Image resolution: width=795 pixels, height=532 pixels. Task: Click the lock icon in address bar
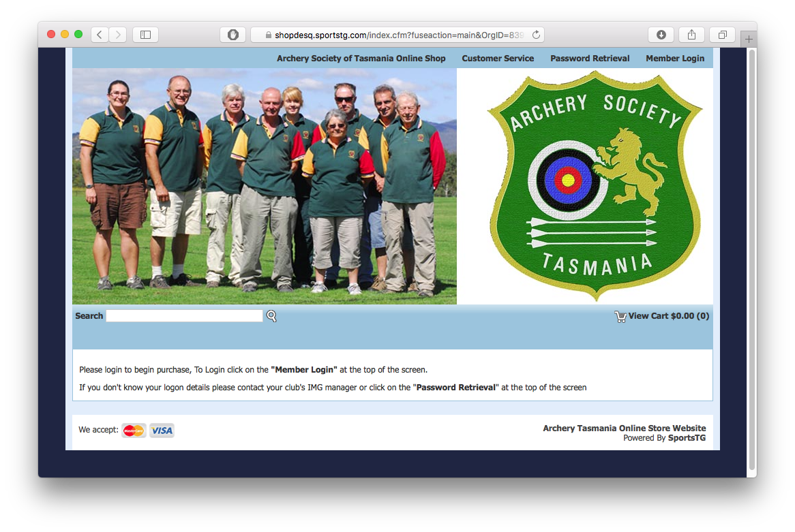(268, 35)
